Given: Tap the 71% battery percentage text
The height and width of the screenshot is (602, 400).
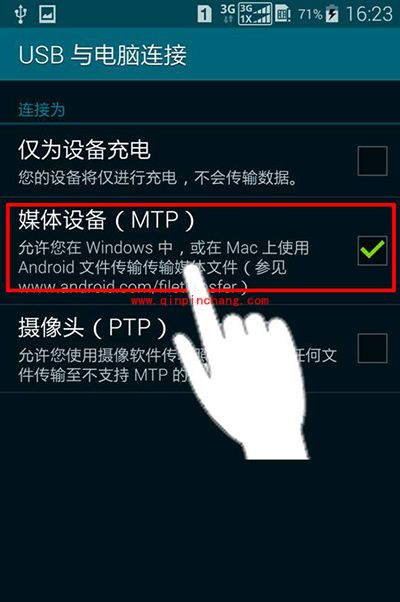Looking at the screenshot, I should 310,15.
